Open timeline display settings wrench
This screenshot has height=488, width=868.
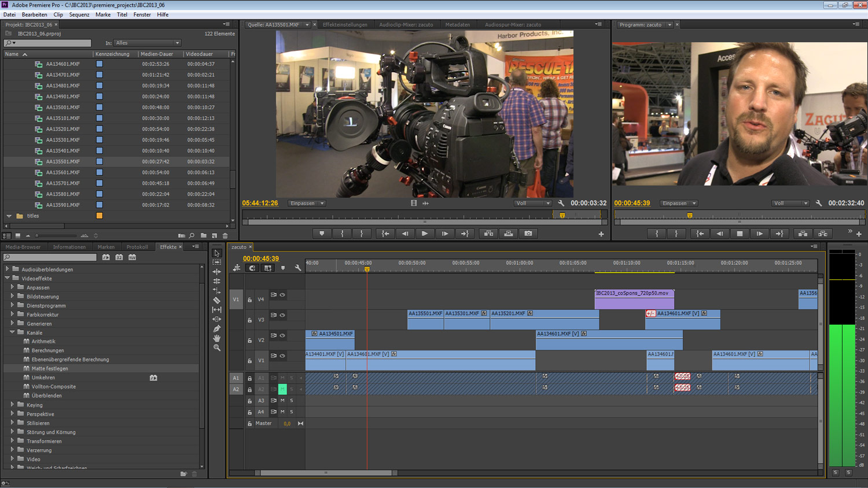coord(298,268)
